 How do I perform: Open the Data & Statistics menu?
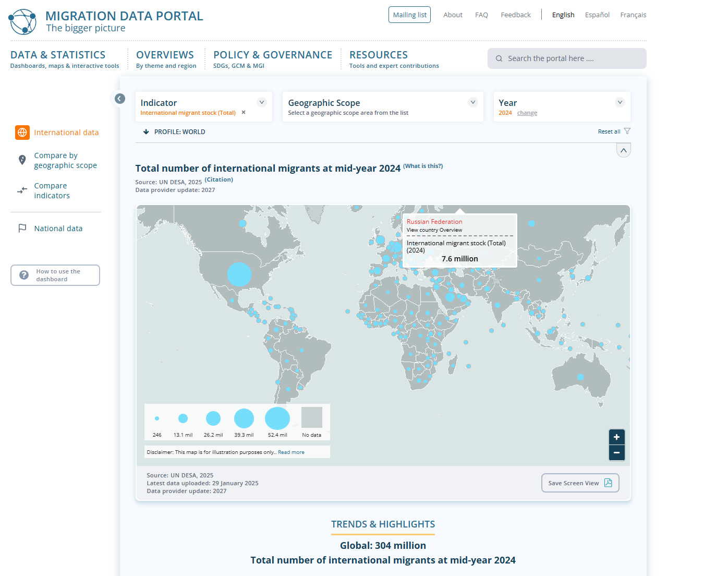(x=58, y=55)
